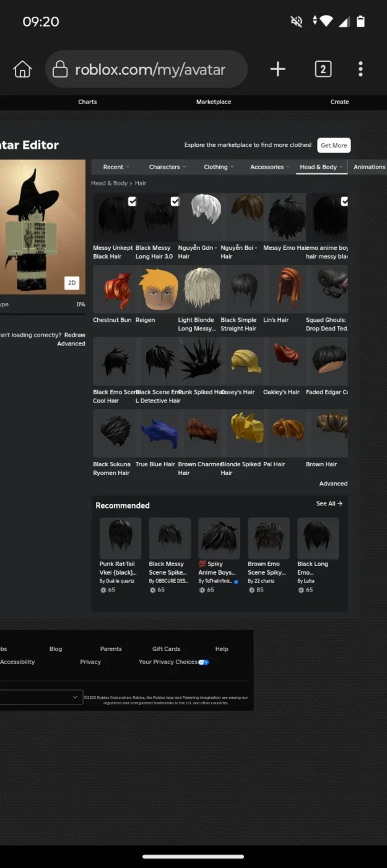The image size is (387, 868).
Task: Expand the Head & Body dropdown tab
Action: [321, 167]
